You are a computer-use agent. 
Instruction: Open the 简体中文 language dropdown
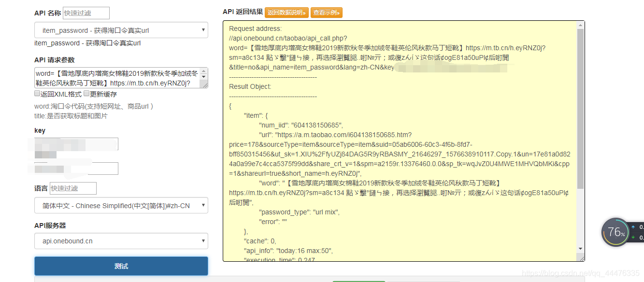121,205
